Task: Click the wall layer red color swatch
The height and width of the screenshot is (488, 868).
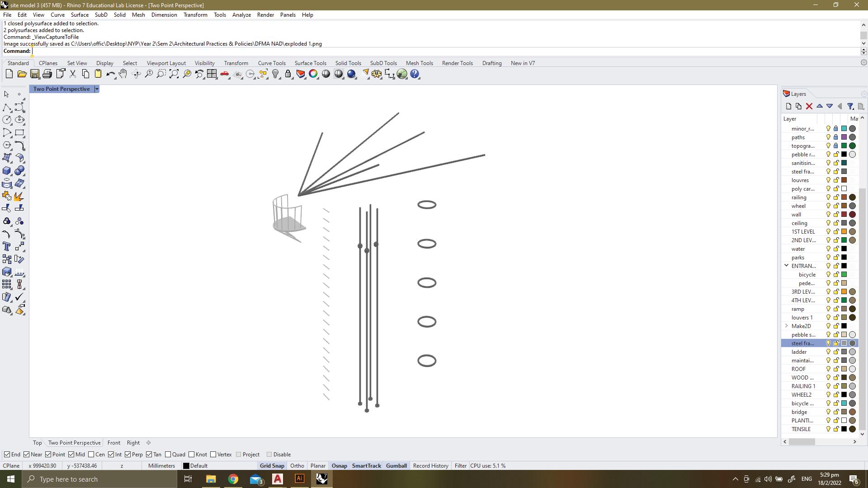Action: 844,215
